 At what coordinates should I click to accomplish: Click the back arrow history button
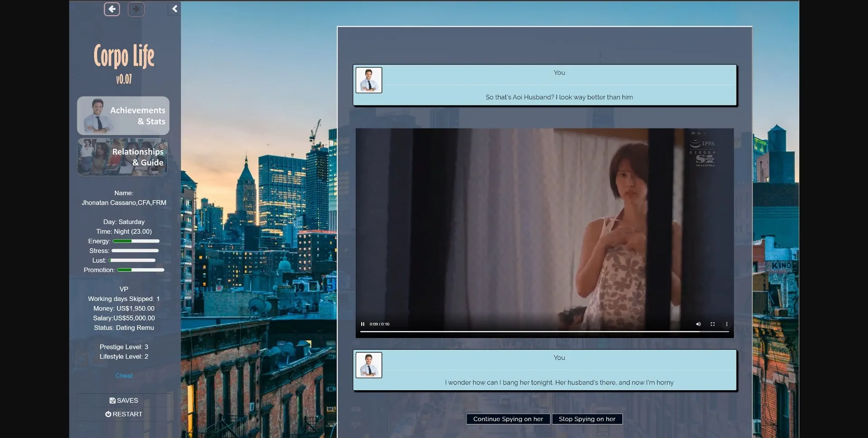coord(112,9)
